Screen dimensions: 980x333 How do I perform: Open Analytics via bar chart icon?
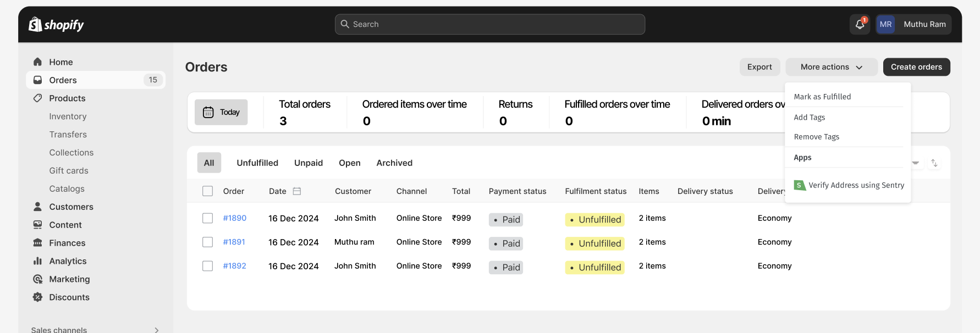37,261
